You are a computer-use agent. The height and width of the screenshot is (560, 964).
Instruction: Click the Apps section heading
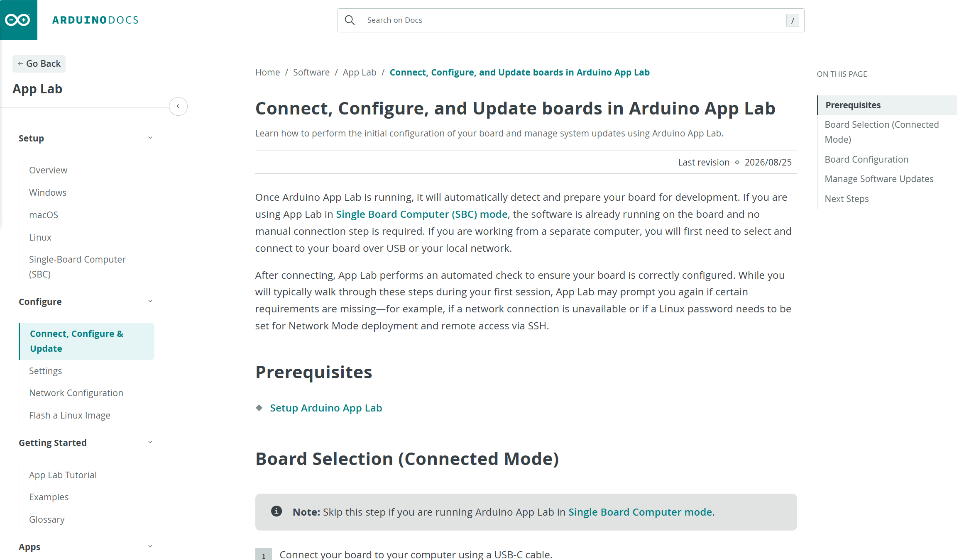pos(29,547)
